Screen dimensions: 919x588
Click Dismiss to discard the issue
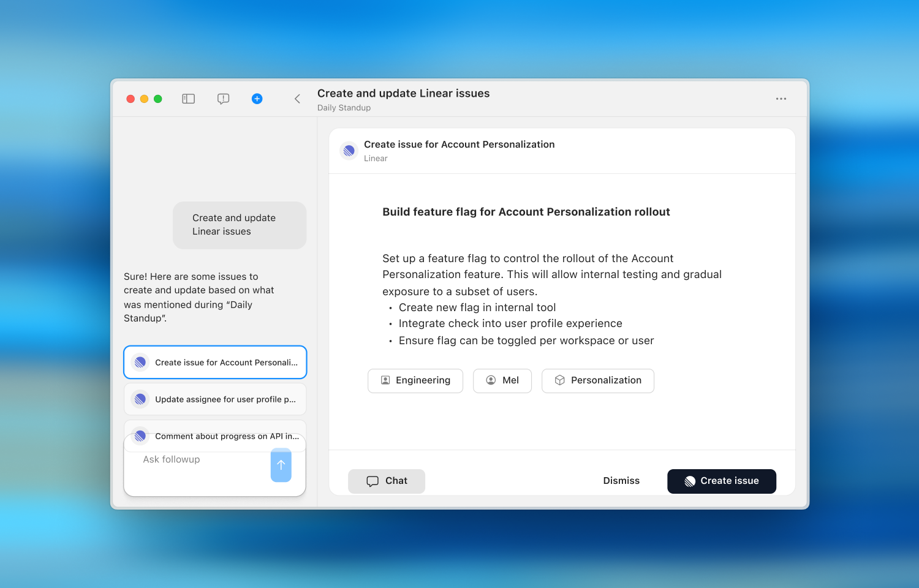click(x=621, y=481)
